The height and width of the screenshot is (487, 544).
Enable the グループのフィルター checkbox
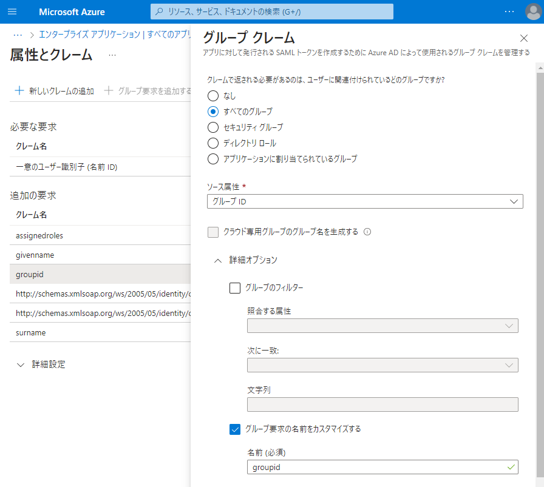click(235, 288)
